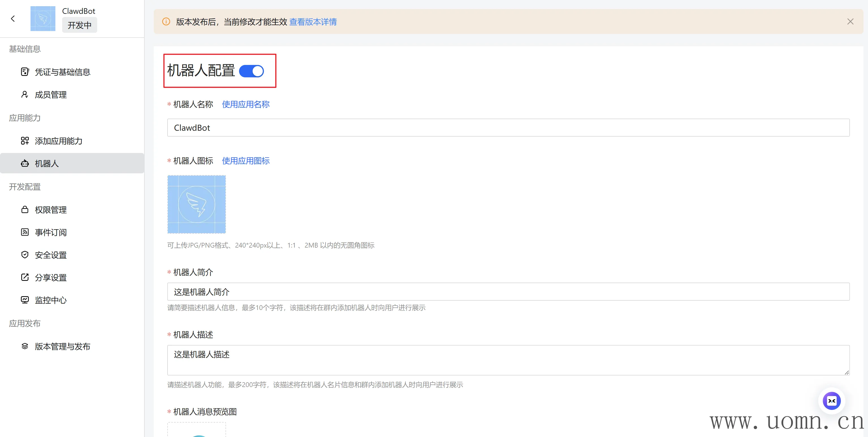Open the floating assistant chat button
868x437 pixels.
click(831, 401)
